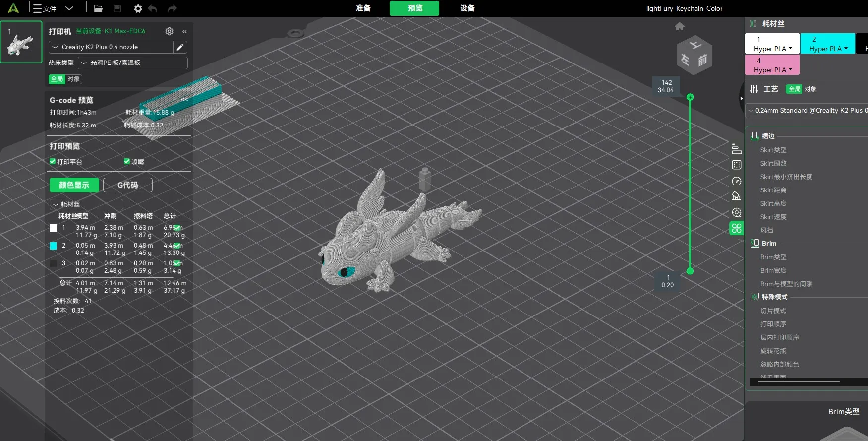Open the 文件 hamburger menu
This screenshot has width=868, height=441.
coord(45,8)
